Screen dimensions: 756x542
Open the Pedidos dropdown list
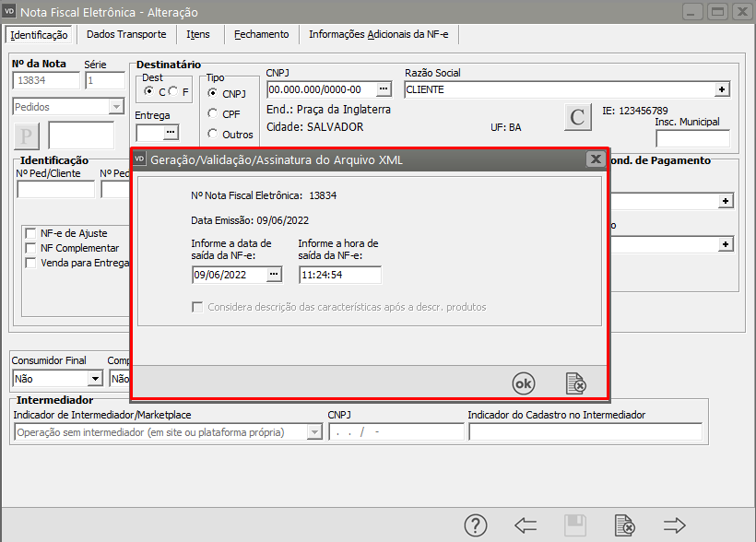coord(115,107)
